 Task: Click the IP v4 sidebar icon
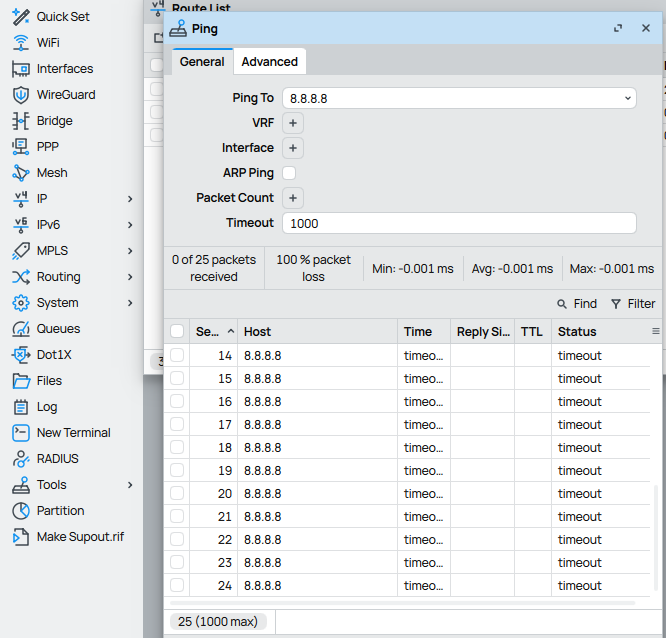[x=21, y=199]
